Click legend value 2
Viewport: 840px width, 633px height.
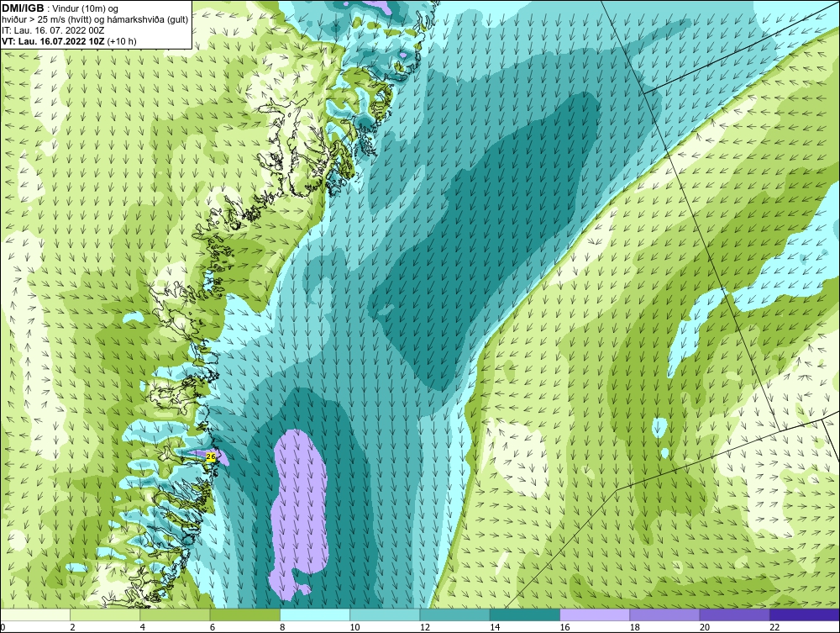(x=72, y=627)
